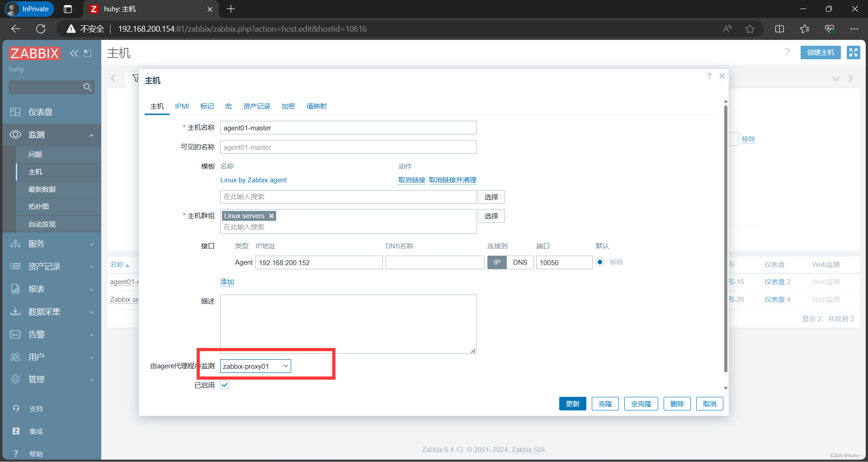868x462 pixels.
Task: Open a new browser tab
Action: [x=231, y=9]
